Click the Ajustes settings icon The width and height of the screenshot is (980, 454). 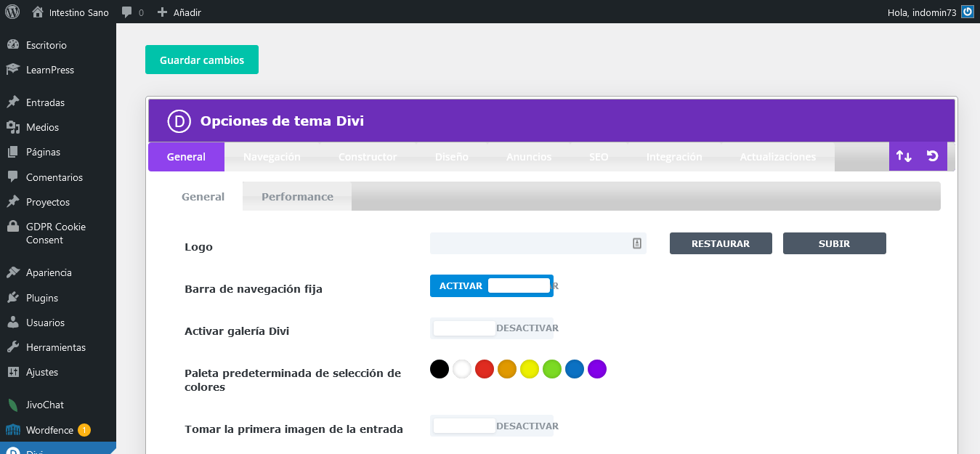[x=13, y=372]
